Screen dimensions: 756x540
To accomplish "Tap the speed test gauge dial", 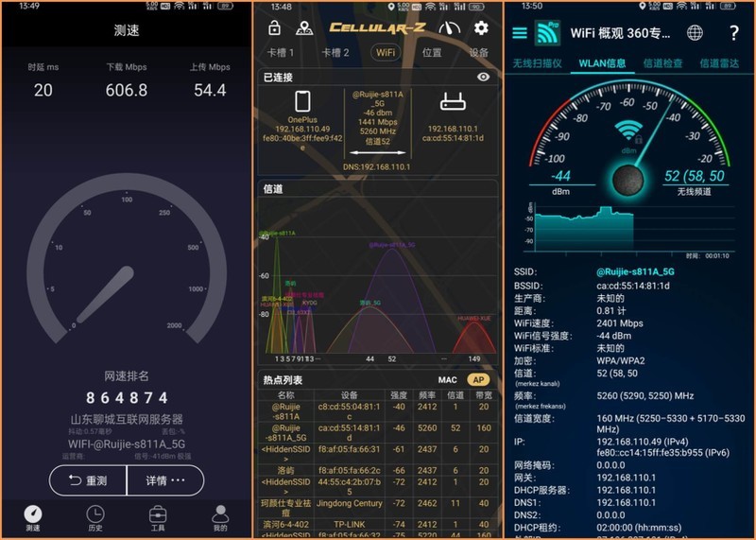I will tap(127, 260).
